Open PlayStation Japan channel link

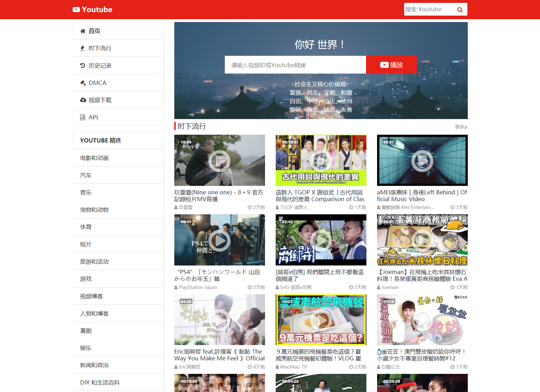pos(198,287)
